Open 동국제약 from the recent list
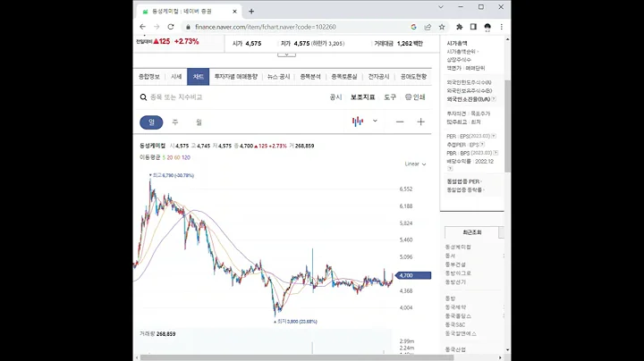The width and height of the screenshot is (644, 361). coord(455,307)
